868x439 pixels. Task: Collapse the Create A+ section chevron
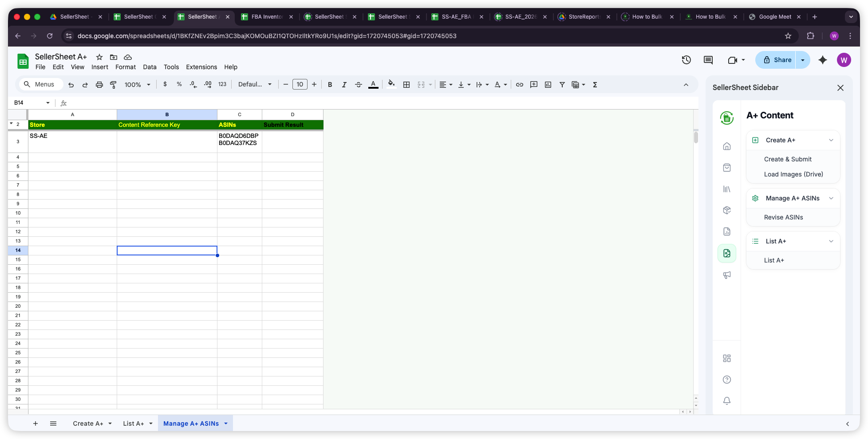click(x=832, y=140)
